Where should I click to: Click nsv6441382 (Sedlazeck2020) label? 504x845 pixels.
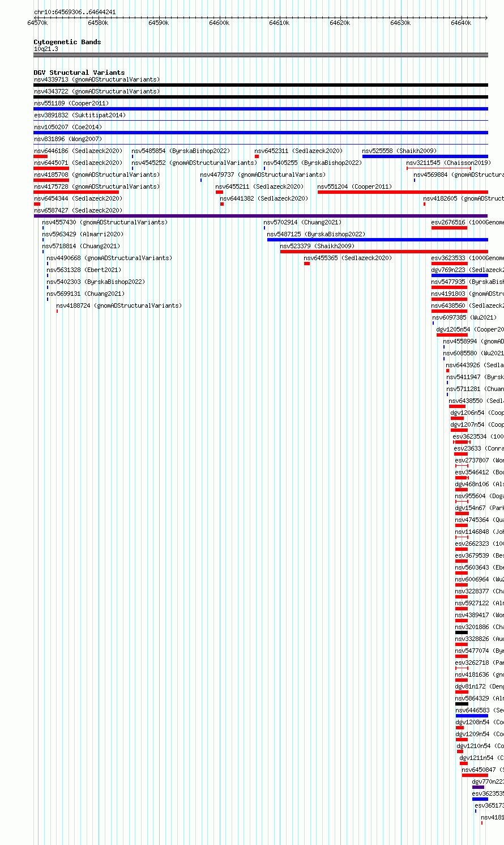pos(264,198)
